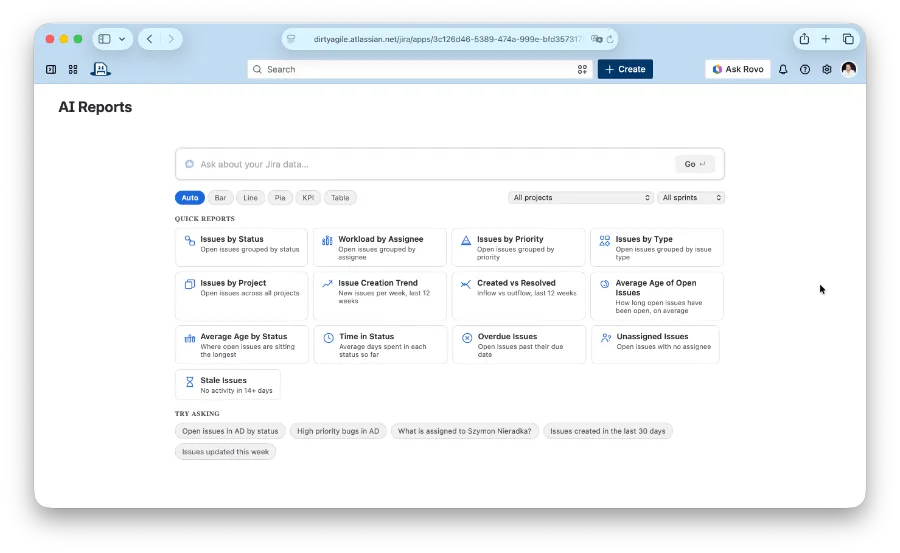
Task: Click the search field command palette icon
Action: click(582, 69)
